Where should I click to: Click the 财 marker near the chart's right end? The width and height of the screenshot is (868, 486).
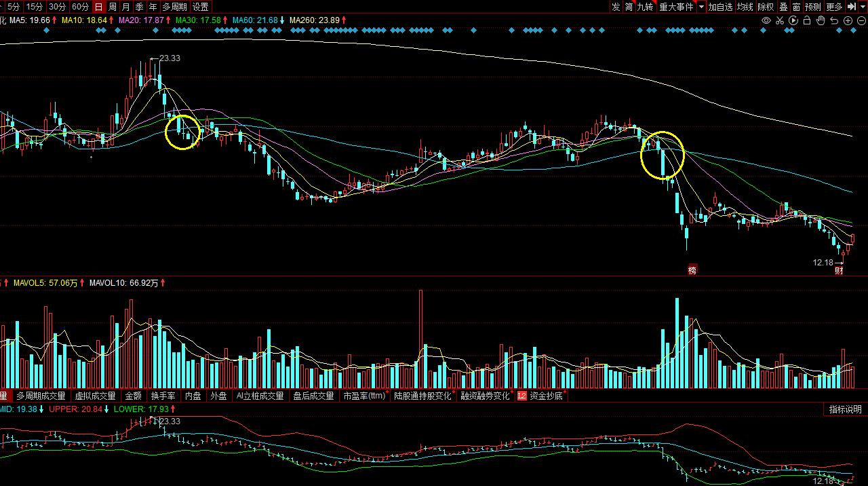point(840,270)
